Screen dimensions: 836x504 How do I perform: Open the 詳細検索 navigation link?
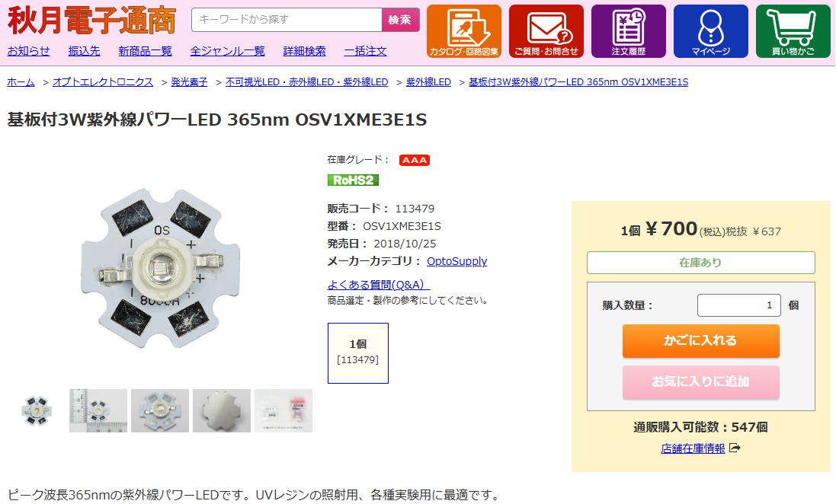(x=304, y=51)
